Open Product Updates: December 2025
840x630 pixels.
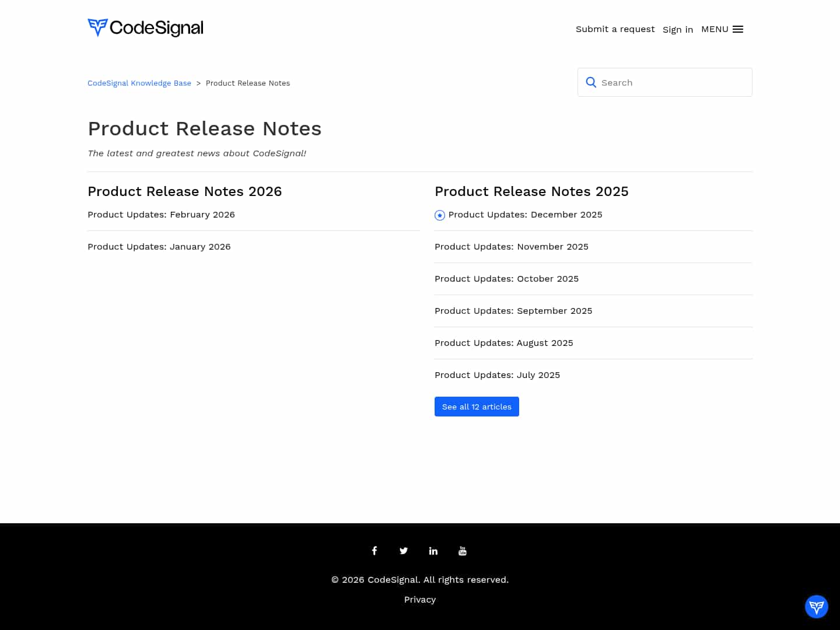525,215
